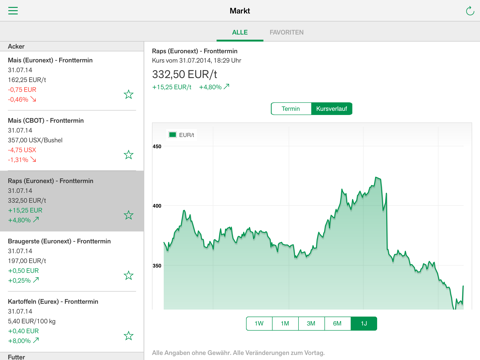Click the 162,25 EUR/t price
The height and width of the screenshot is (360, 480).
tap(27, 80)
